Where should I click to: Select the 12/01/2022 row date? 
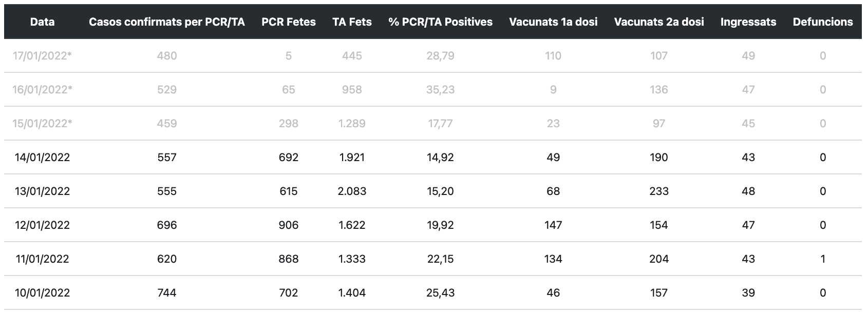42,225
